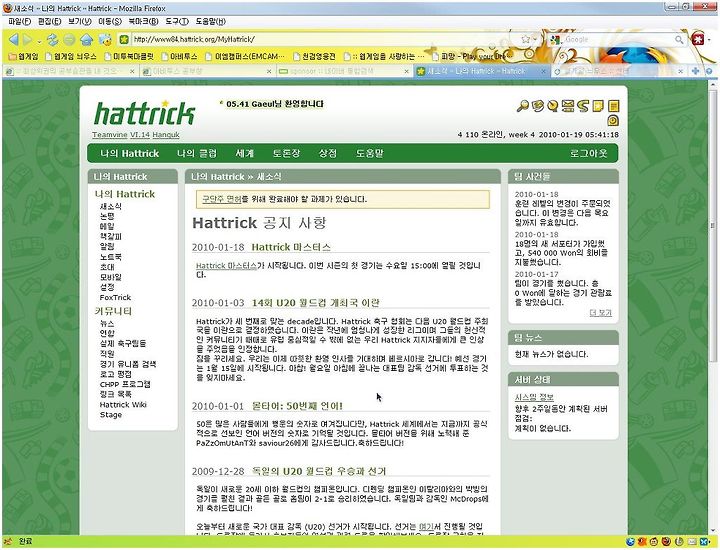Open the Teamvine link under logo
Screen dimensions: 720x550
(110, 135)
